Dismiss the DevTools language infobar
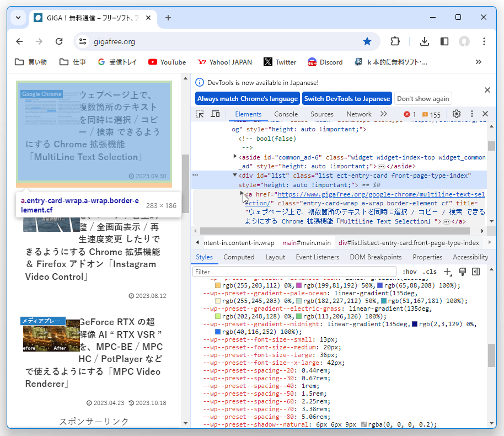This screenshot has height=436, width=504. coord(487,90)
